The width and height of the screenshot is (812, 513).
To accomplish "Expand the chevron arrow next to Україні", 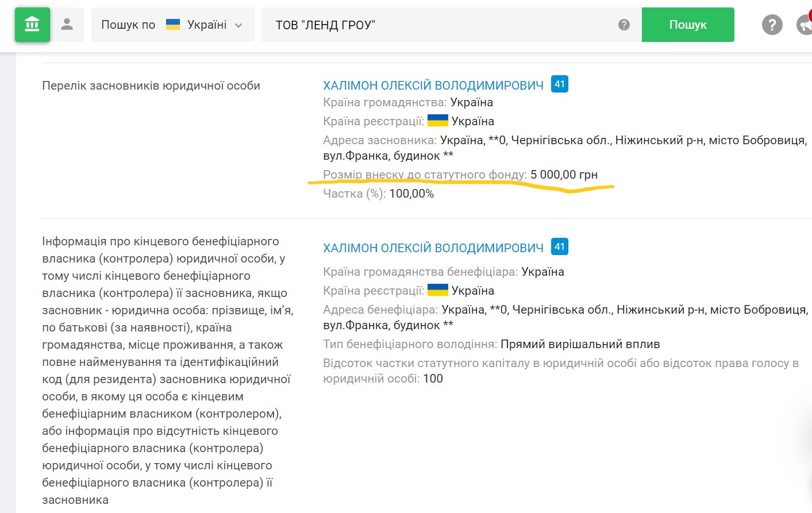I will (x=238, y=25).
